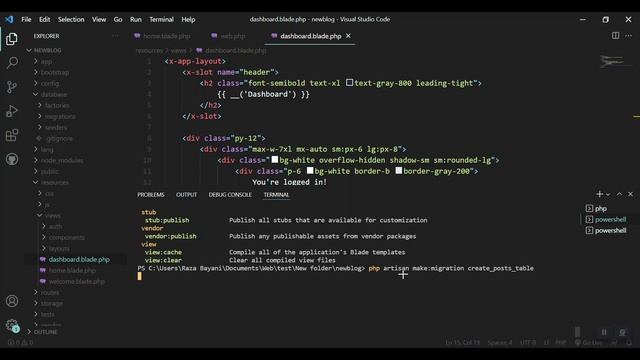This screenshot has height=360, width=640.
Task: Select the first powershell terminal instance
Action: tap(606, 220)
